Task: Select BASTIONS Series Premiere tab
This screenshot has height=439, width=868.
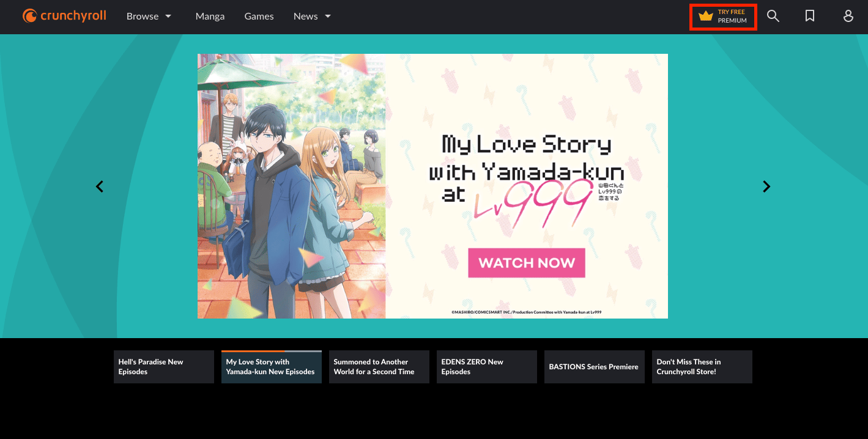Action: click(595, 367)
